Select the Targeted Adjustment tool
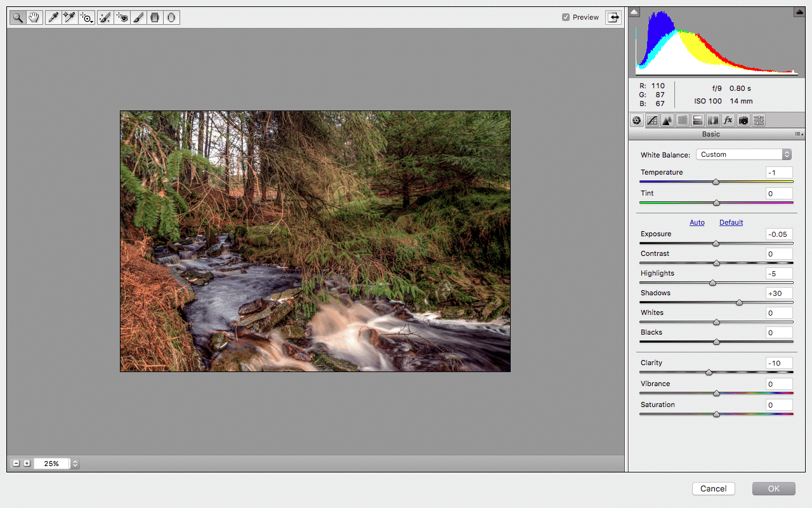The width and height of the screenshot is (812, 508). click(x=87, y=18)
